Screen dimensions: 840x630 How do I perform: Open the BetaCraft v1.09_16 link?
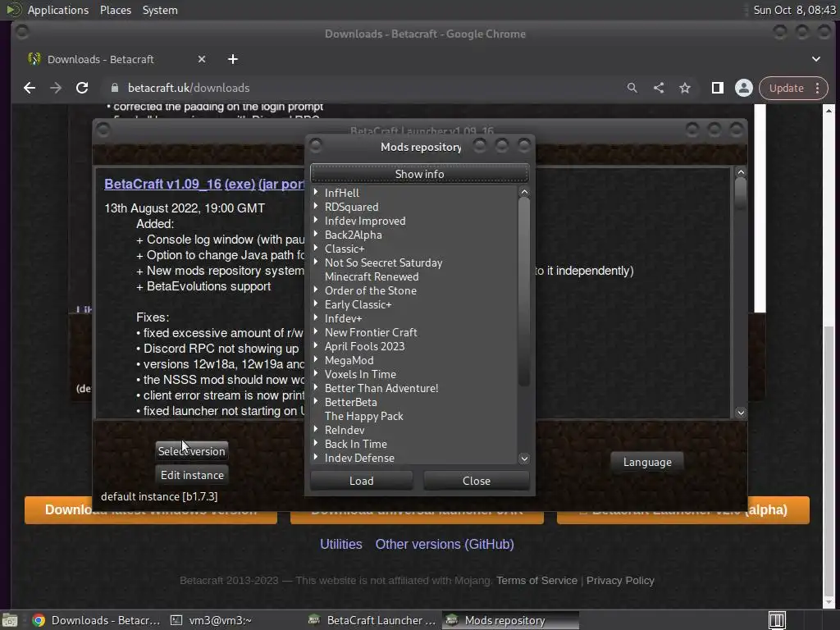click(163, 184)
